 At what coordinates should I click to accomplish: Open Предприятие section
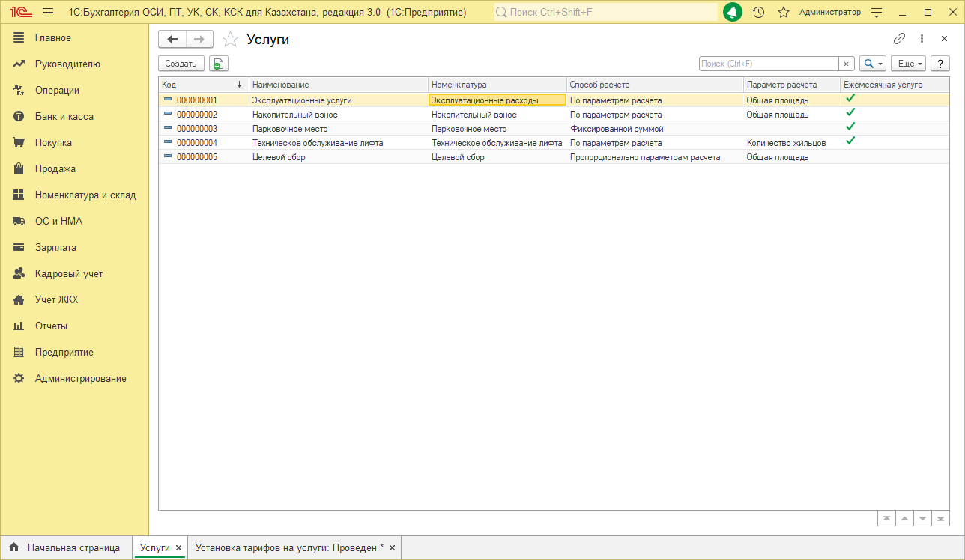(x=64, y=352)
